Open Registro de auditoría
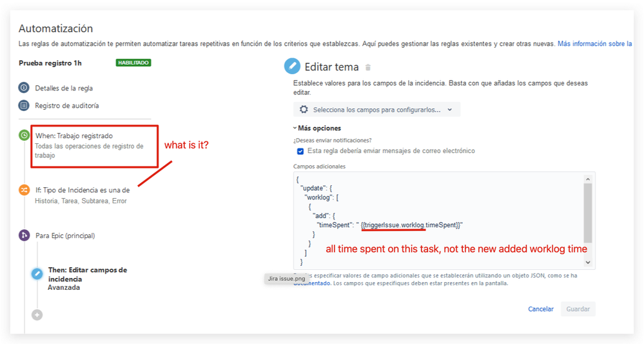Viewport: 644px width, 344px height. pyautogui.click(x=67, y=106)
